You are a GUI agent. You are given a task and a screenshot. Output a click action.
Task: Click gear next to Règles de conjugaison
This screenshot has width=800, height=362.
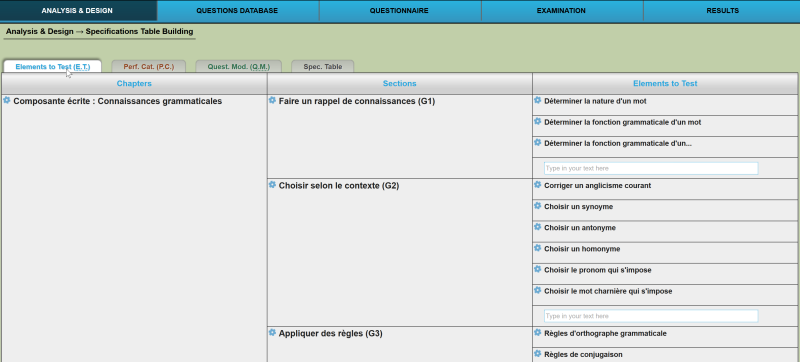537,354
